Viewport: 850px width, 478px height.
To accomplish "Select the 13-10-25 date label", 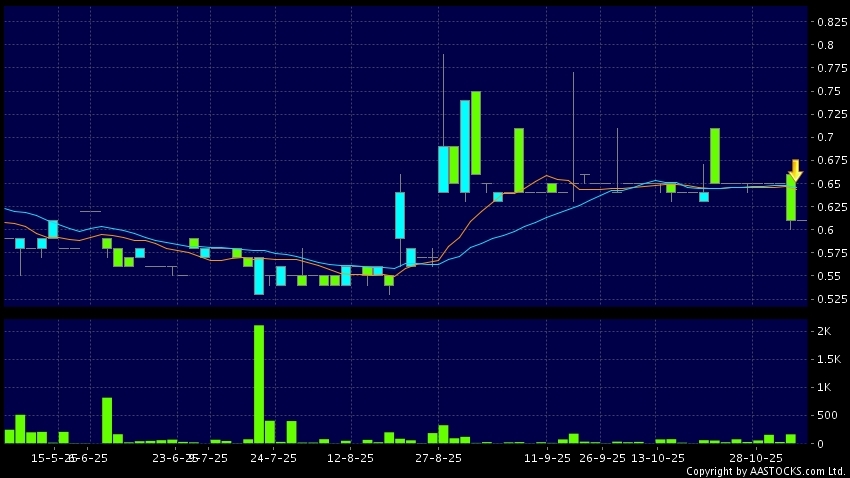I will click(660, 458).
